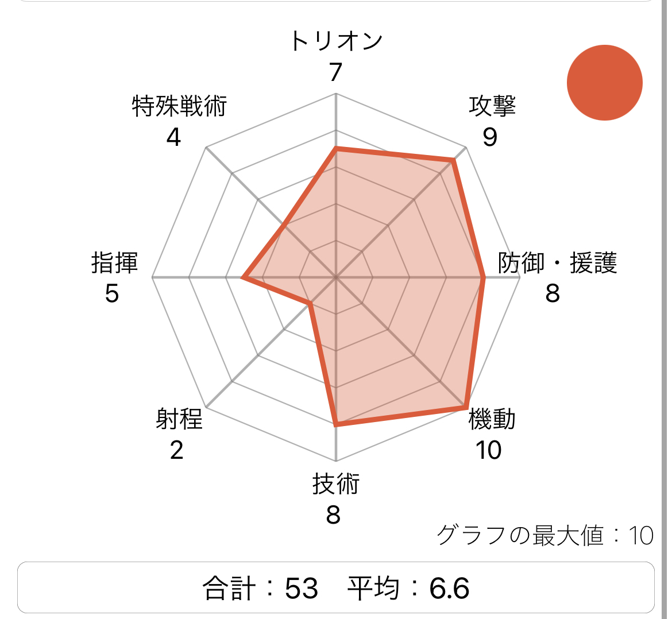Select the 特殊戦術 axis label
The image size is (672, 619).
[179, 106]
